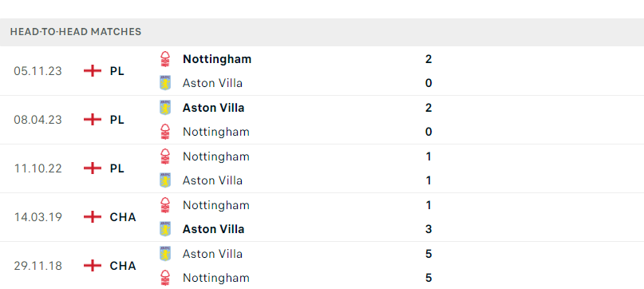
Task: Click Nottingham crest in 08.04.23 match
Action: [165, 132]
